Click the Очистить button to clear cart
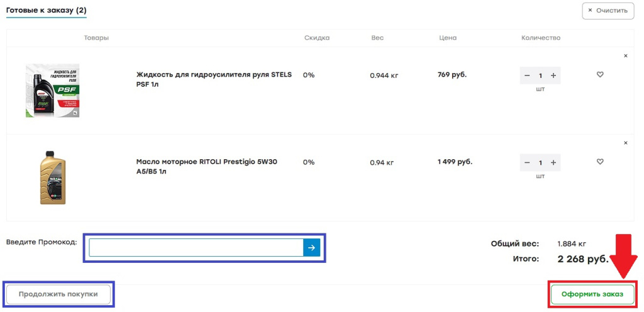The height and width of the screenshot is (312, 644). [x=608, y=11]
